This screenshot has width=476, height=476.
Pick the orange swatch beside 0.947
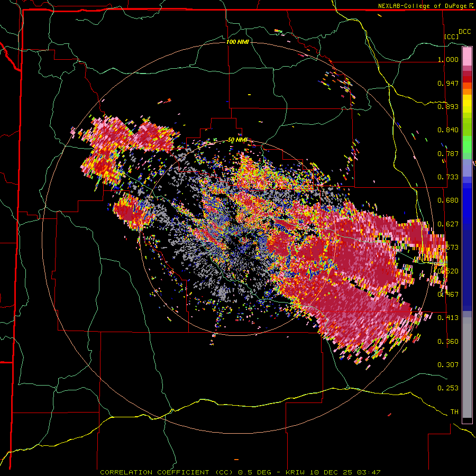(467, 85)
